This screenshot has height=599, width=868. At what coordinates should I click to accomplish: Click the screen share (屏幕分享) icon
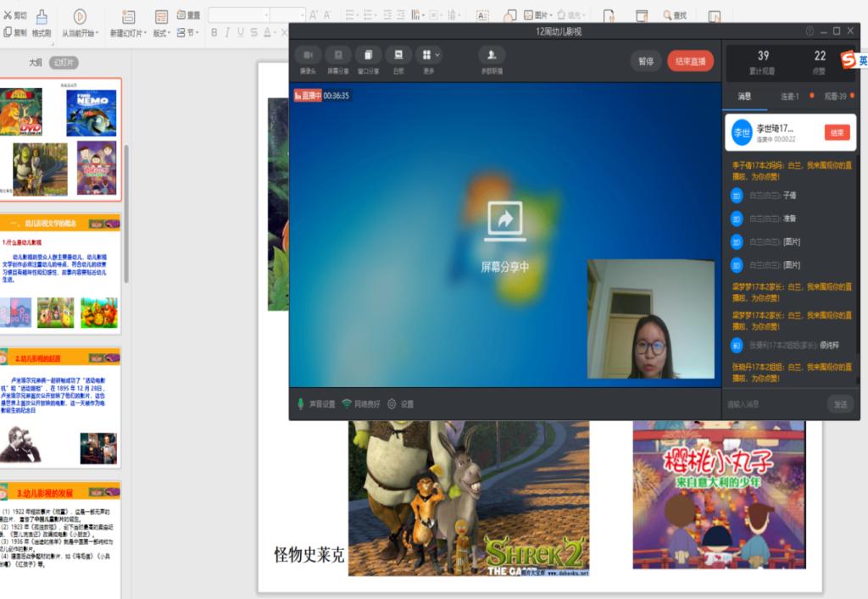338,56
